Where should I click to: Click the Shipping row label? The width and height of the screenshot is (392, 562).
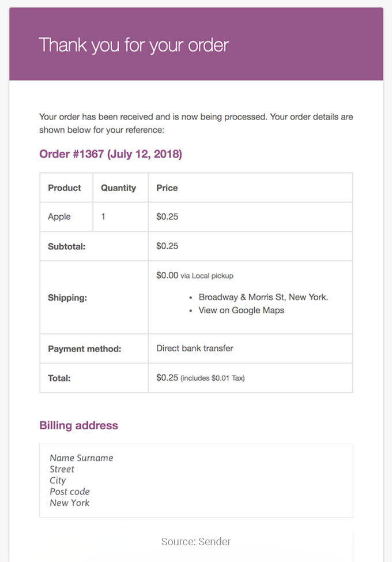[67, 298]
